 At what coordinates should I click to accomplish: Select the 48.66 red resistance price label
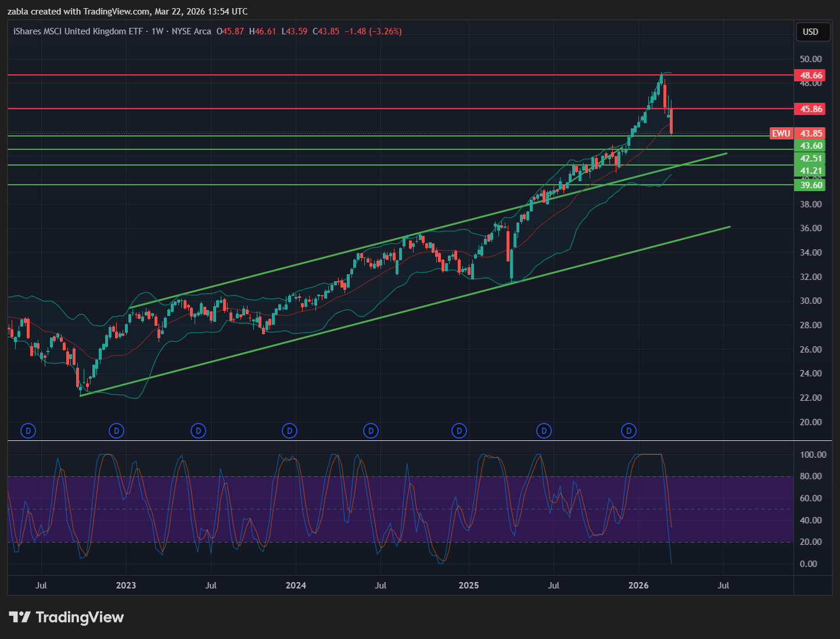click(x=811, y=76)
